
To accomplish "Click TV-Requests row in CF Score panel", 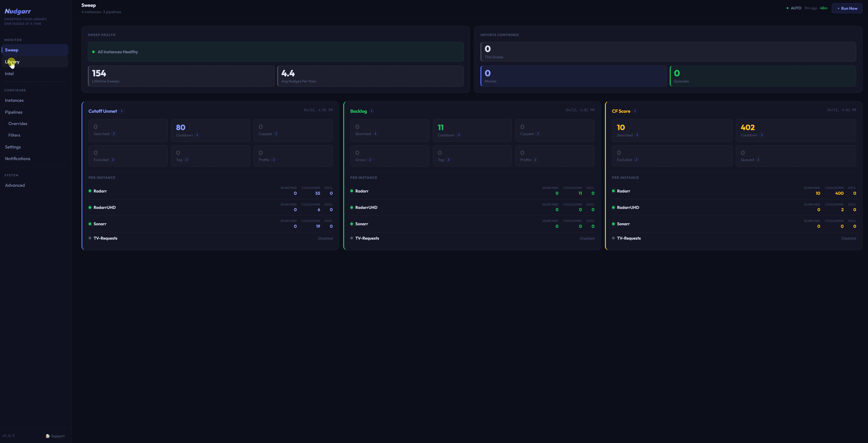I will pyautogui.click(x=734, y=238).
